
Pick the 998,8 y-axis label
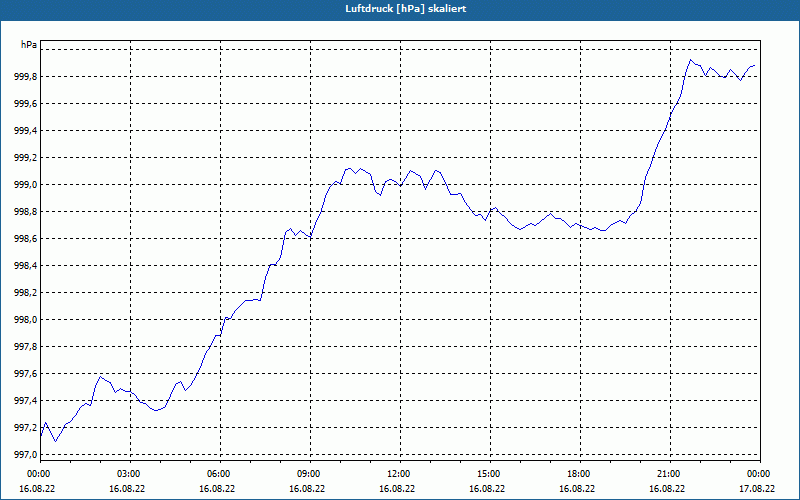[x=25, y=212]
